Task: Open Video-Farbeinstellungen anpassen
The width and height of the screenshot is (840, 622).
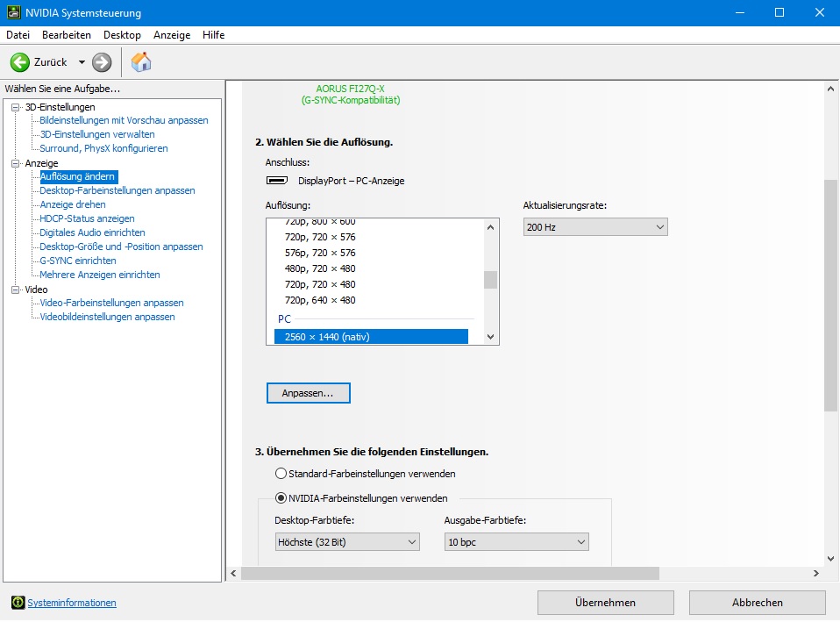Action: (112, 303)
